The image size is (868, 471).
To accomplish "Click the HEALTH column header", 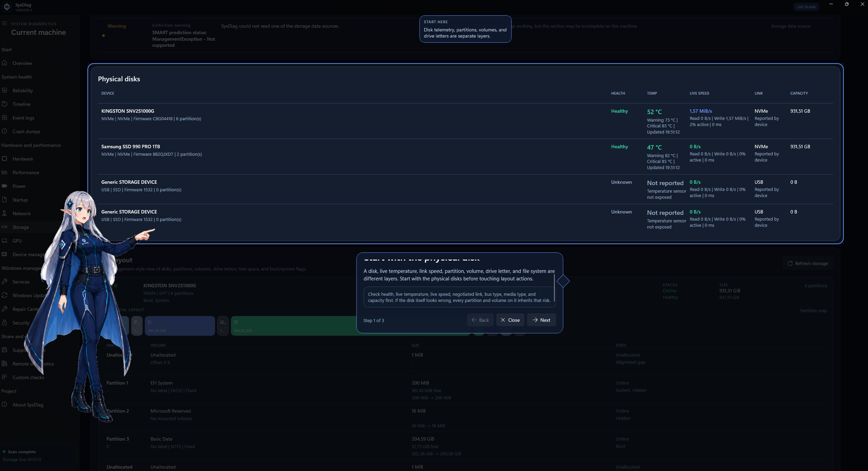I will click(618, 93).
